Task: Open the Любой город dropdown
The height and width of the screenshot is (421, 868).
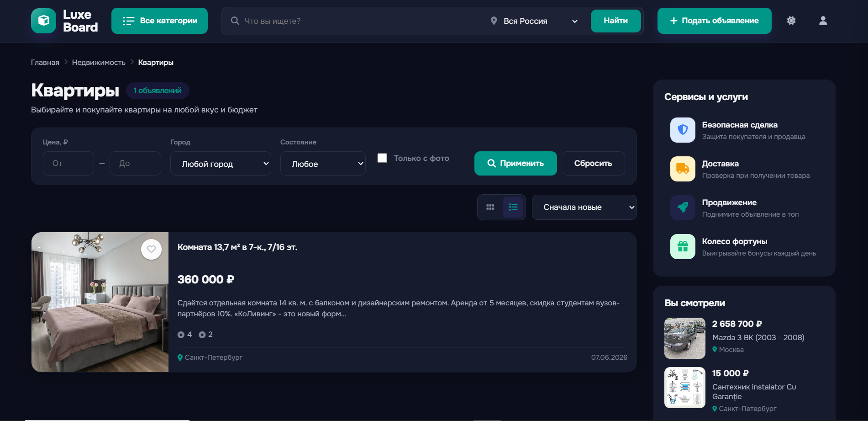Action: pyautogui.click(x=221, y=164)
